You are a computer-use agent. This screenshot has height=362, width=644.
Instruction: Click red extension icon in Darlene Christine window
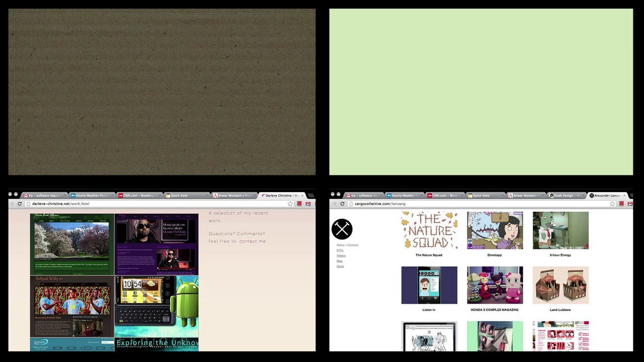pyautogui.click(x=299, y=204)
